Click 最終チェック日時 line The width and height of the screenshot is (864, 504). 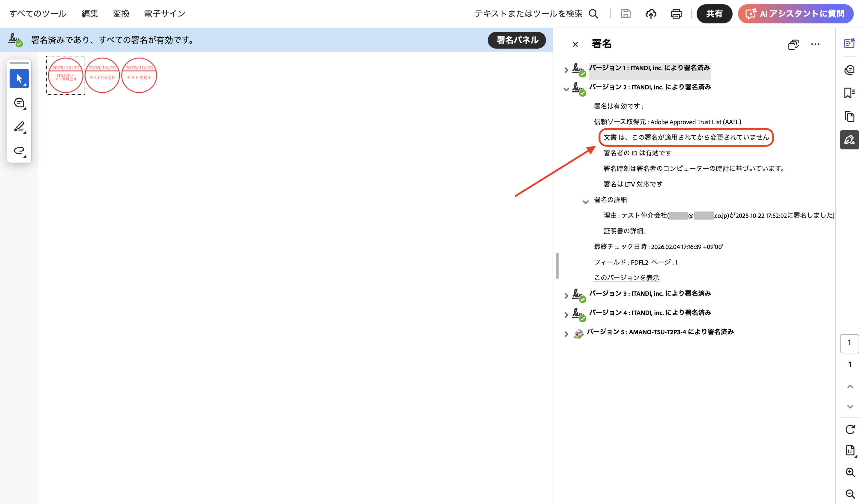click(x=658, y=247)
